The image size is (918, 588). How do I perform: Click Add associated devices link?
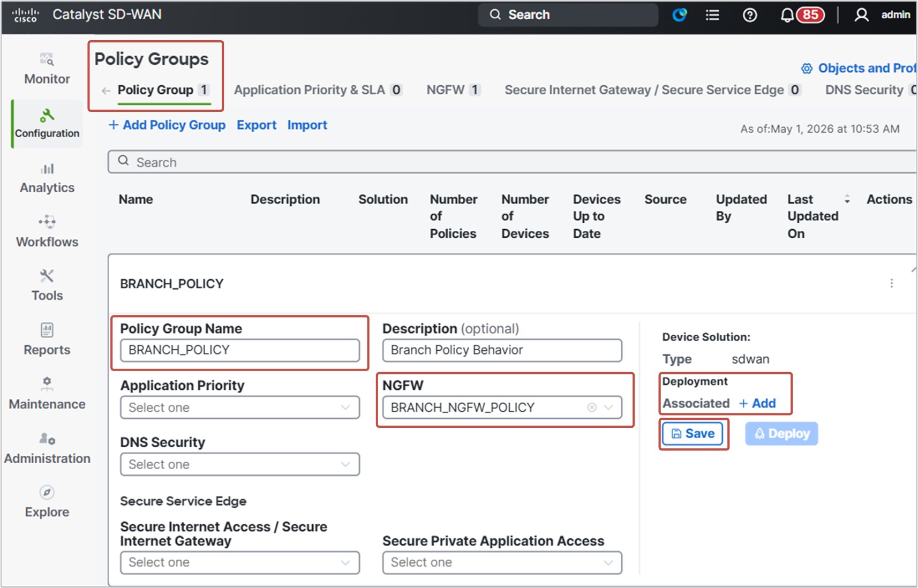coord(757,403)
